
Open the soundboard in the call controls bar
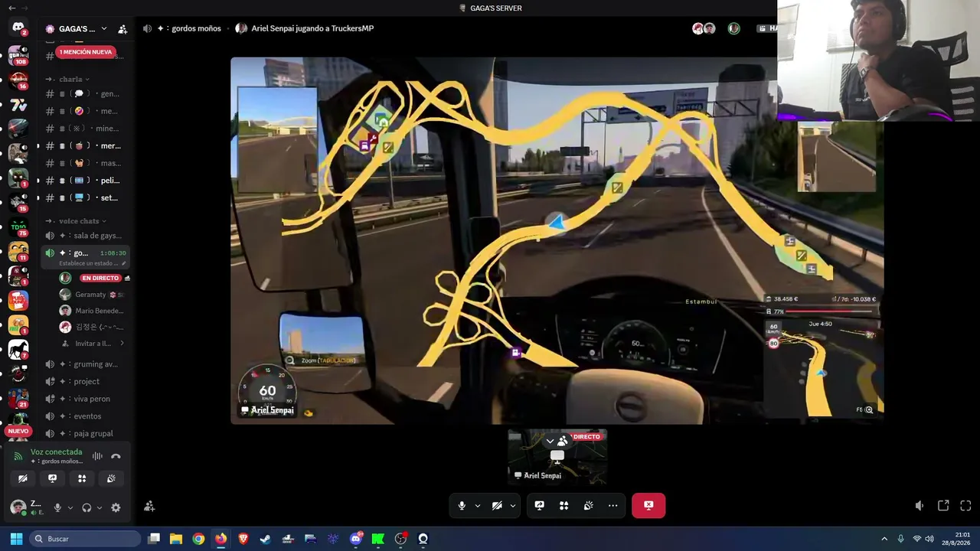[x=588, y=505]
